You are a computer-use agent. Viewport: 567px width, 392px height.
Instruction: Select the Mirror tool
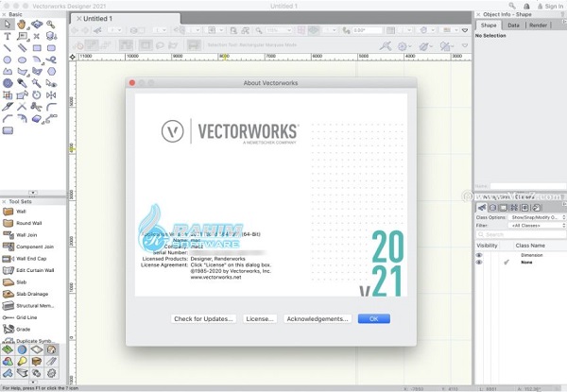point(51,95)
